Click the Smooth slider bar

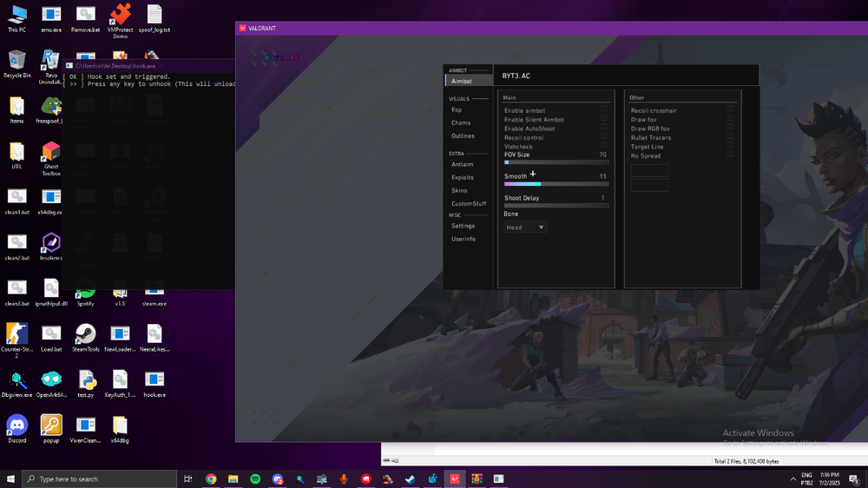pyautogui.click(x=556, y=184)
